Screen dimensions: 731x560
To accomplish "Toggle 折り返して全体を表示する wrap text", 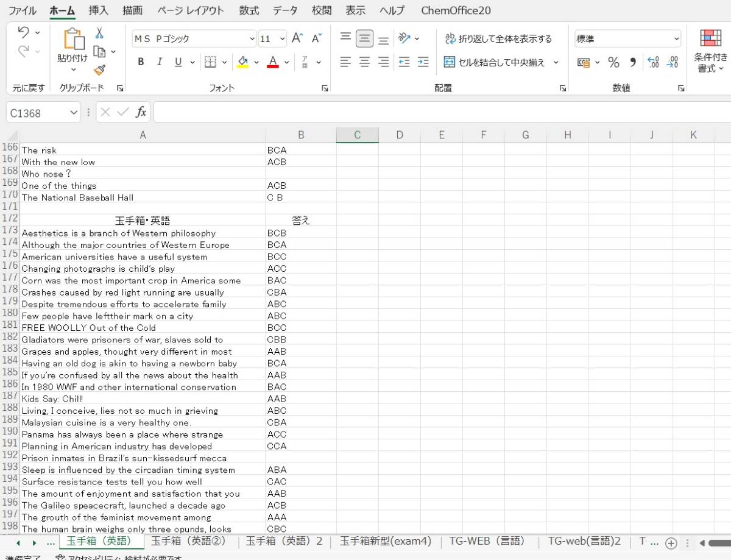I will point(498,39).
